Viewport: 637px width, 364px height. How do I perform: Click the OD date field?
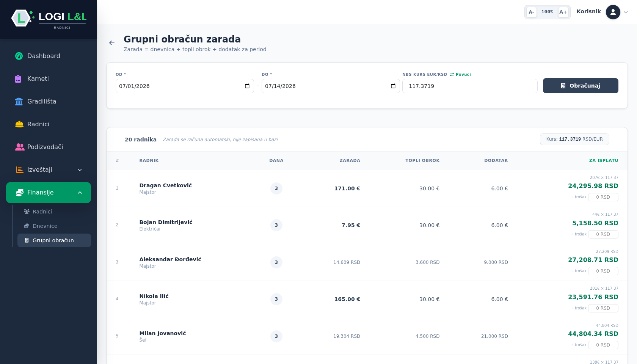(x=185, y=86)
